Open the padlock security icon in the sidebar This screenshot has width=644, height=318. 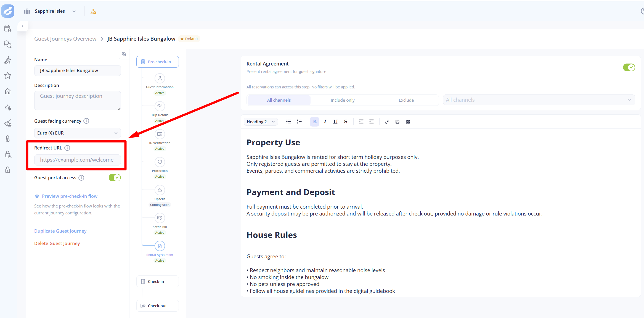click(x=8, y=170)
